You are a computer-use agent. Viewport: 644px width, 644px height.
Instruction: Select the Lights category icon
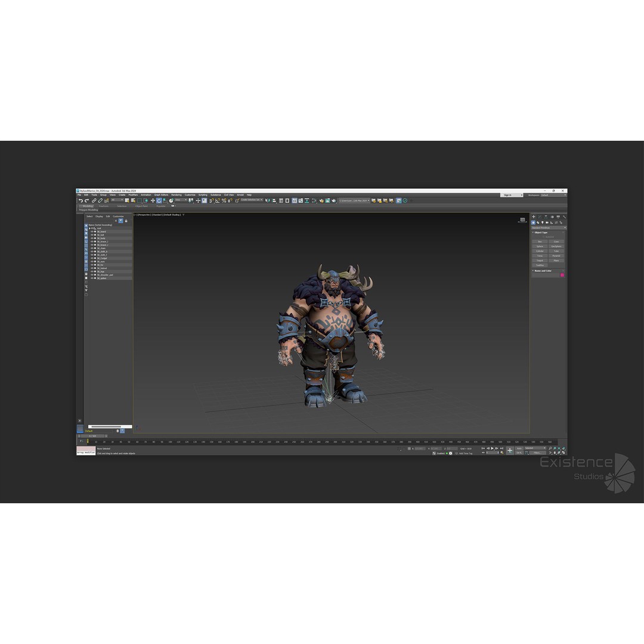(542, 222)
